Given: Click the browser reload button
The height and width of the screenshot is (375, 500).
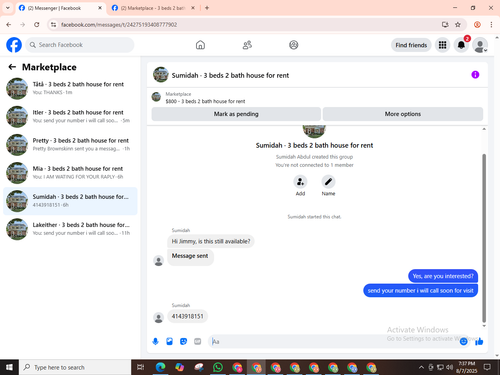Looking at the screenshot, I should point(37,25).
